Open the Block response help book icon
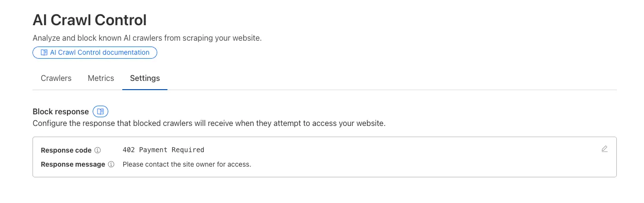Viewport: 644px width, 203px height. click(100, 111)
